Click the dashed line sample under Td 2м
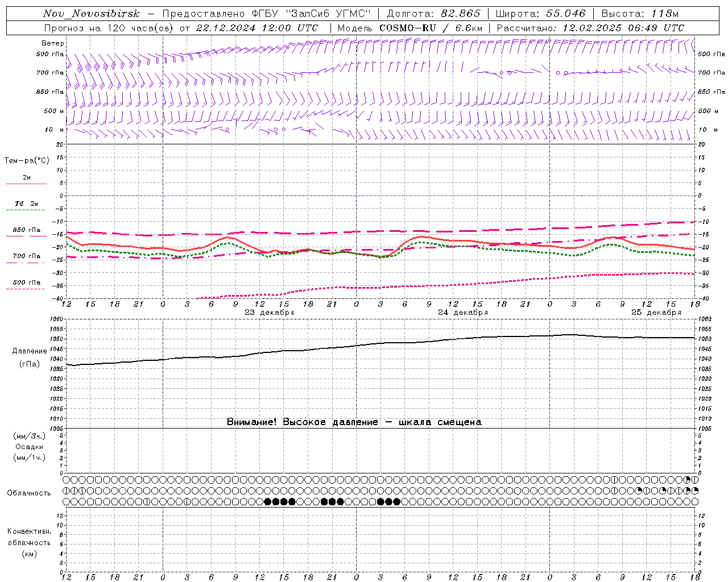Screen dimensions: 728x582 pos(25,210)
